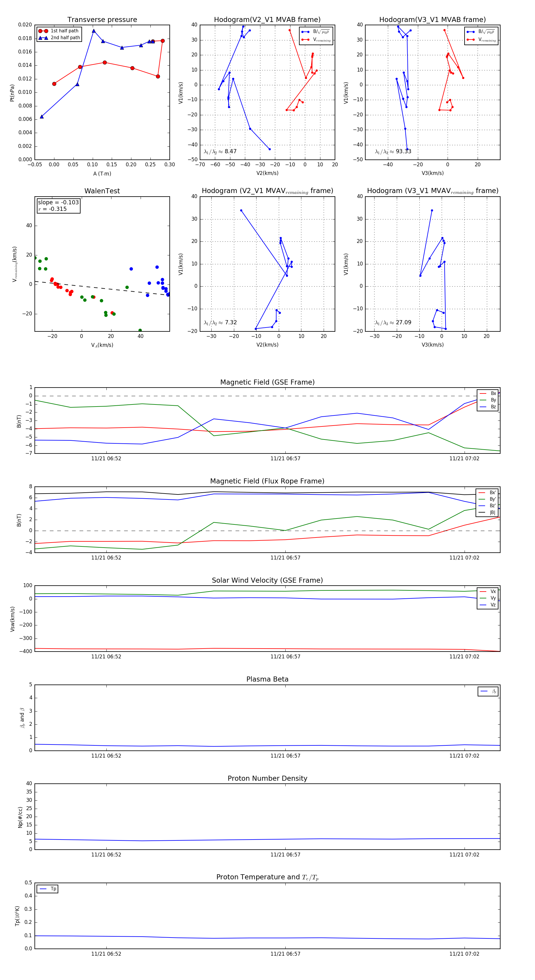Image resolution: width=535 pixels, height=980 pixels.
Task: Click the V2_V1 MVAV remaining frame hodogram title
Action: [x=267, y=191]
